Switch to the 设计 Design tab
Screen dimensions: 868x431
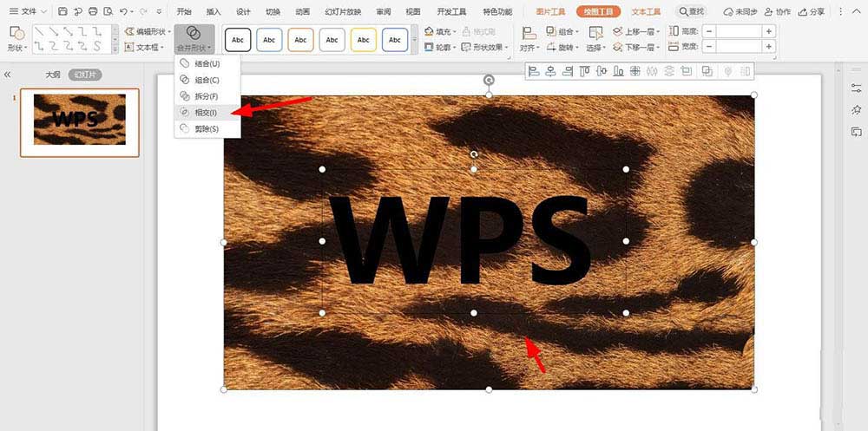(x=243, y=11)
